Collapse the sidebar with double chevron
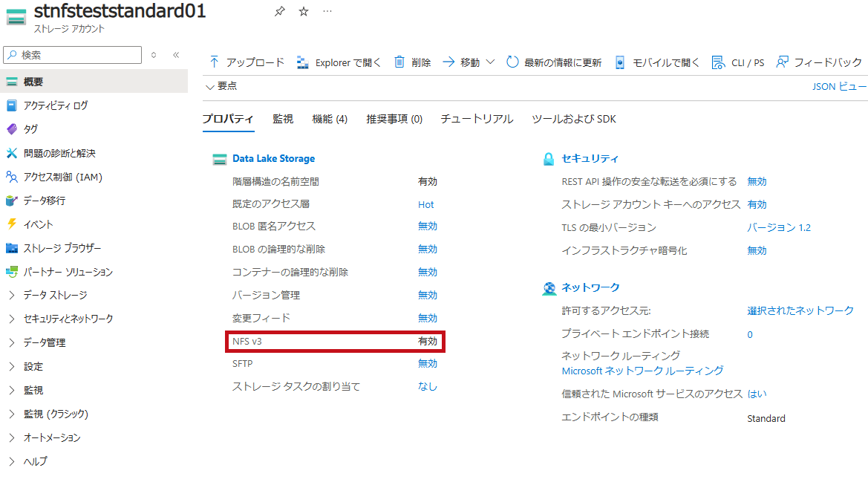 click(x=176, y=55)
